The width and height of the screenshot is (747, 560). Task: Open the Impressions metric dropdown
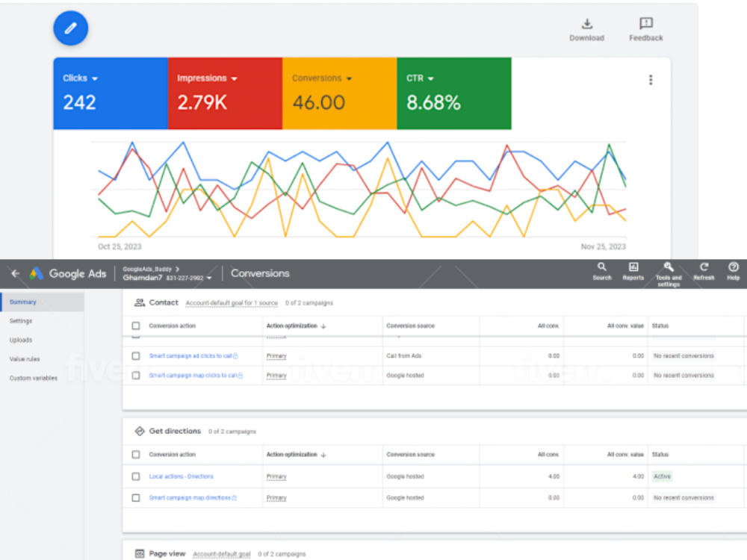coord(234,78)
